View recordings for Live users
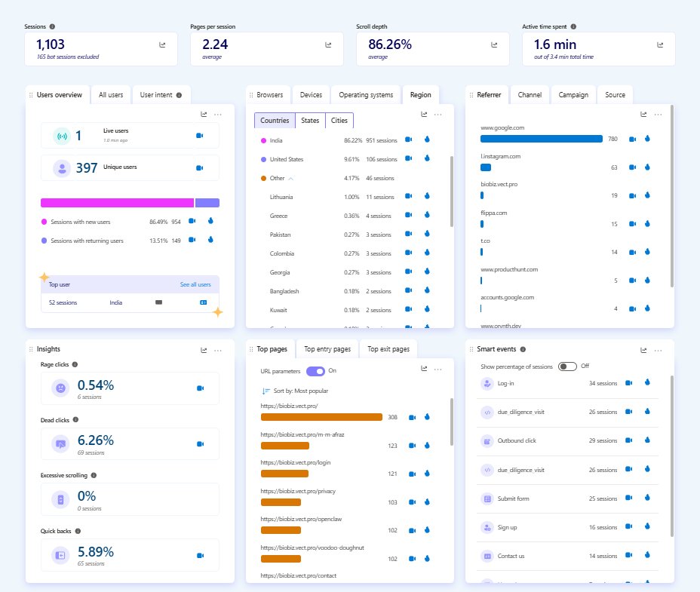The width and height of the screenshot is (700, 592). click(200, 135)
